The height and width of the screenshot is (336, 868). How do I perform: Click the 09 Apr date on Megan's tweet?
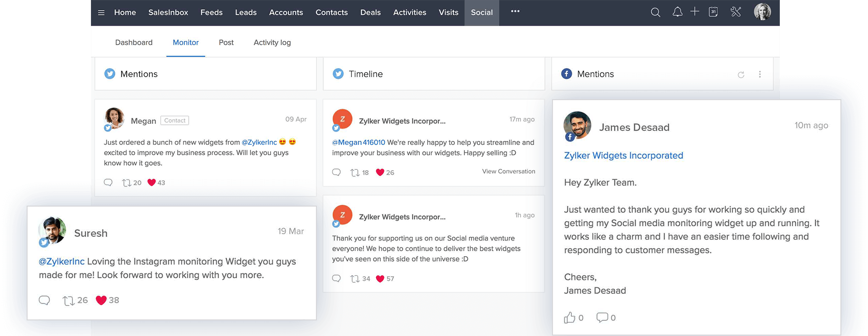(296, 119)
